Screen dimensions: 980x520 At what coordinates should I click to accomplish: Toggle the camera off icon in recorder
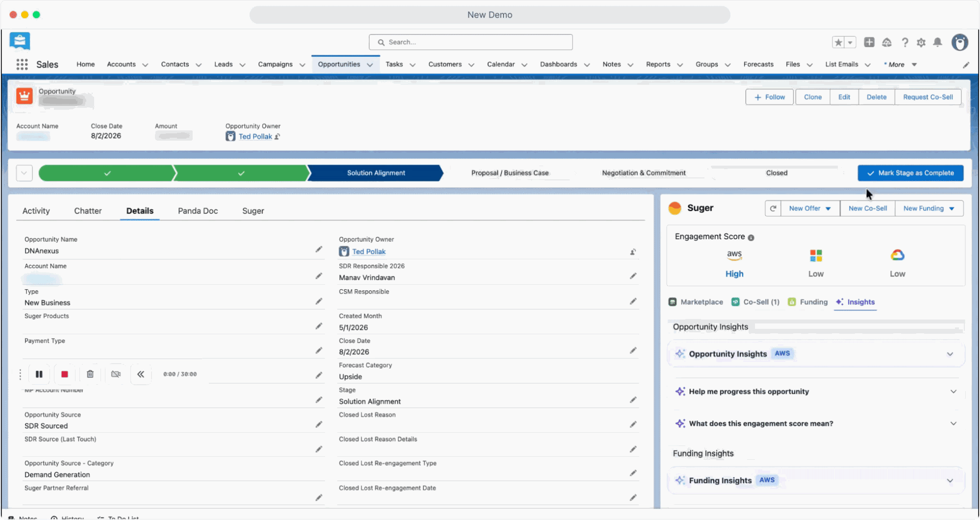pos(116,374)
